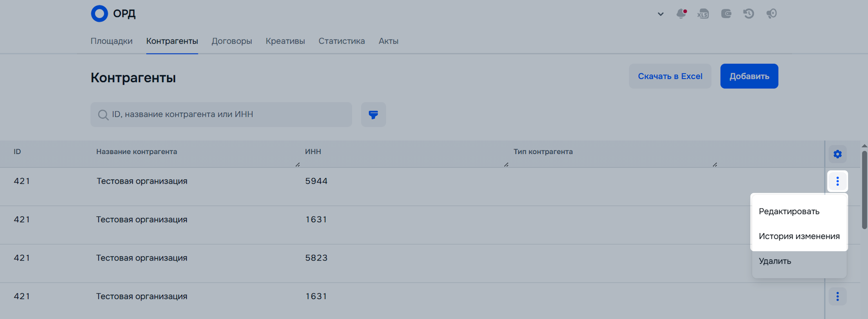
Task: Expand the account dropdown chevron in header
Action: [661, 14]
